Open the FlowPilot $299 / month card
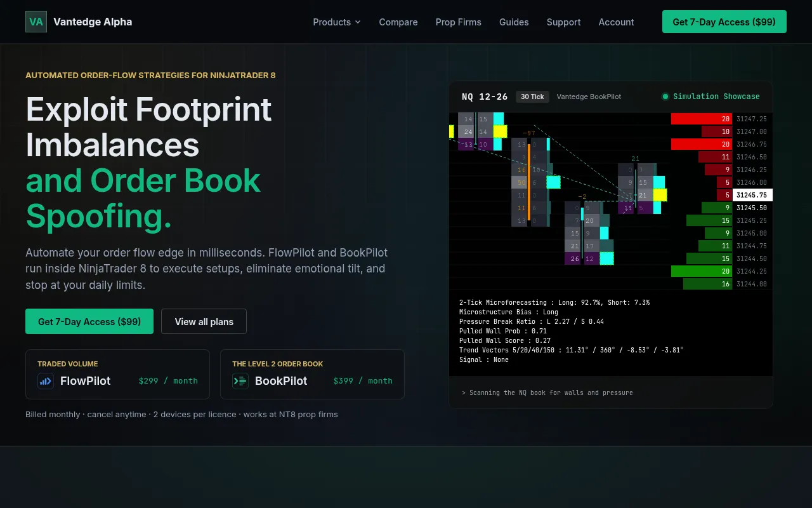Viewport: 812px width, 508px height. pyautogui.click(x=117, y=374)
